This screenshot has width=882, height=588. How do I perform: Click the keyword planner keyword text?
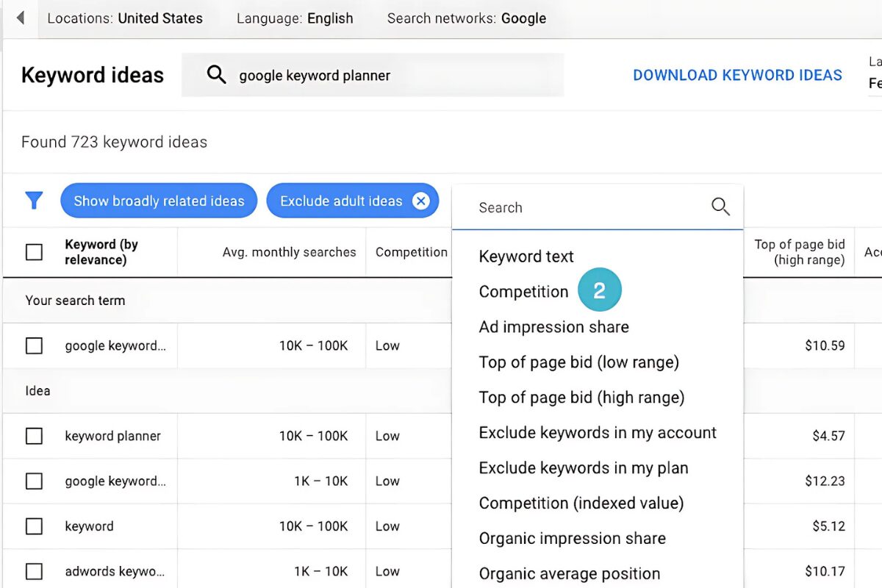112,436
